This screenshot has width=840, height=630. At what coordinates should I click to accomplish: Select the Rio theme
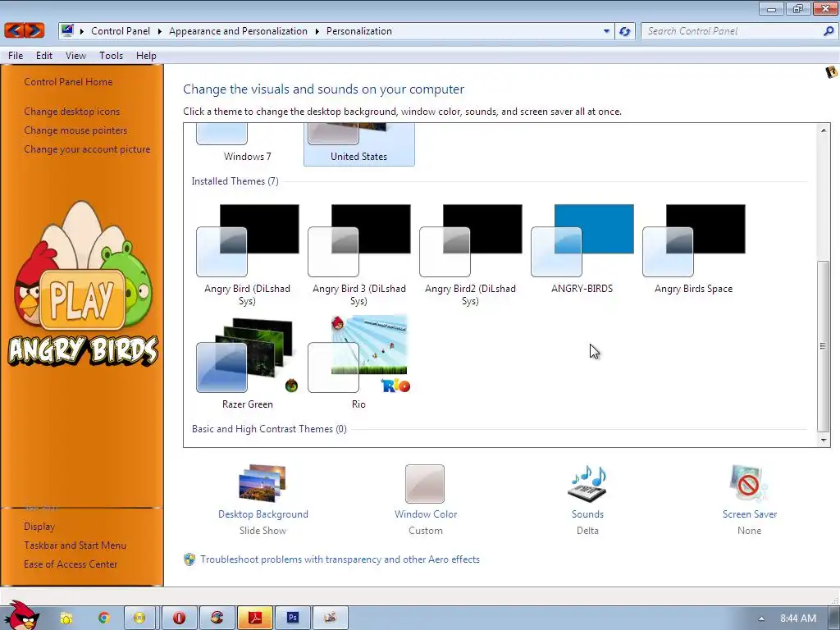(359, 363)
